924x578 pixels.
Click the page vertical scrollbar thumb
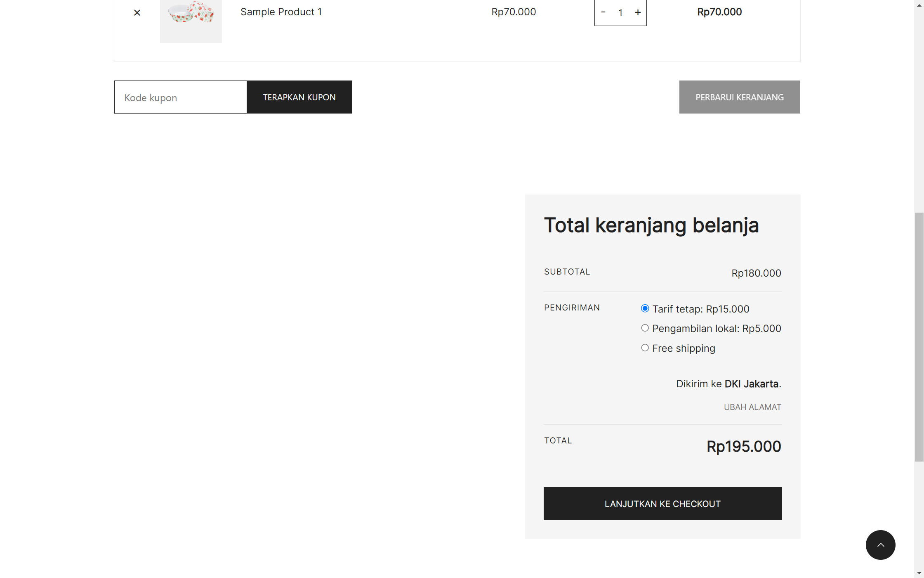tap(919, 336)
